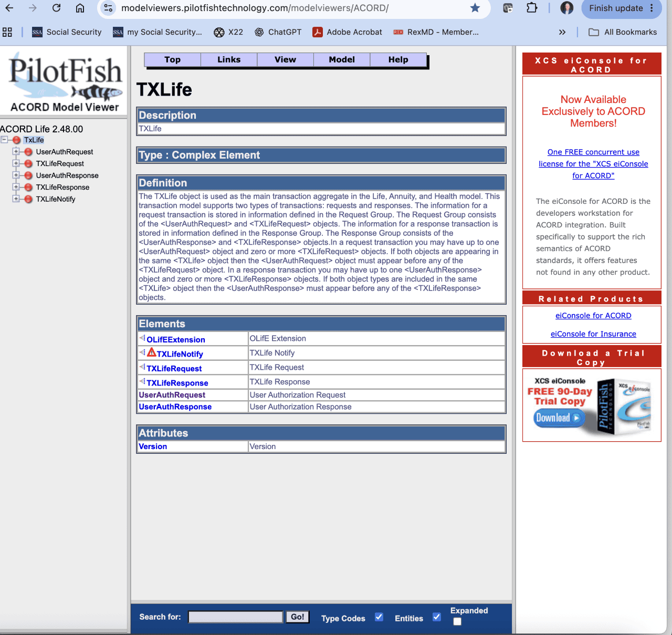672x635 pixels.
Task: Select the TXLifeNotify label in the tree
Action: pos(56,199)
